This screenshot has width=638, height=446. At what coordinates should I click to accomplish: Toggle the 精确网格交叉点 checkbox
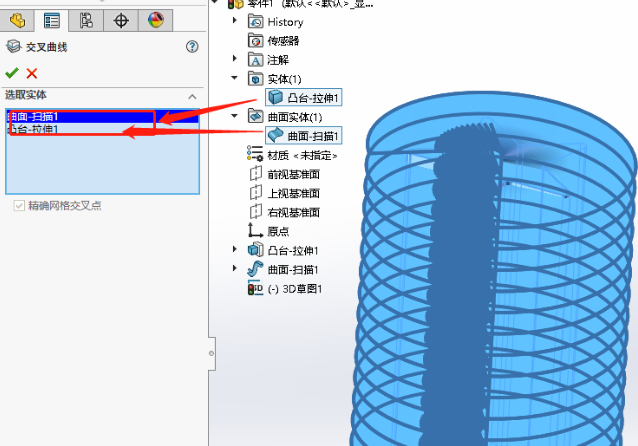click(19, 206)
